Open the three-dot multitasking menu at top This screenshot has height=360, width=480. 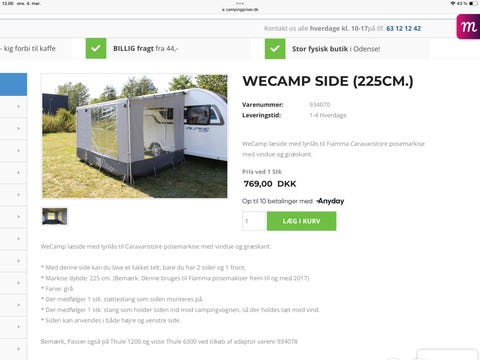[x=240, y=3]
